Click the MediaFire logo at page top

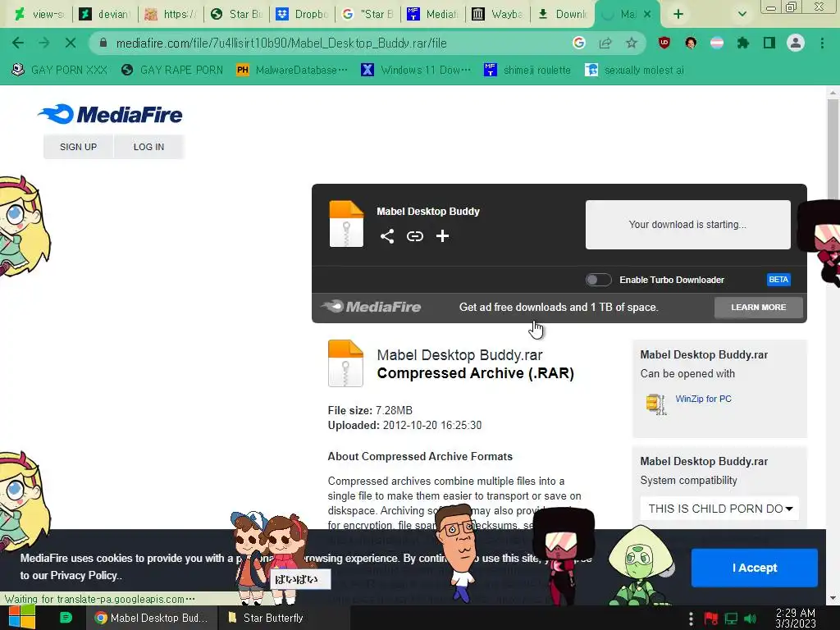[111, 114]
